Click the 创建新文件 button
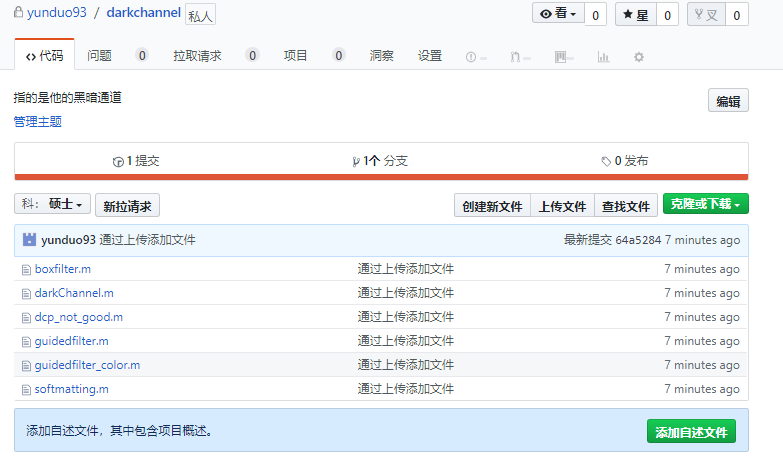The height and width of the screenshot is (474, 783). tap(492, 205)
